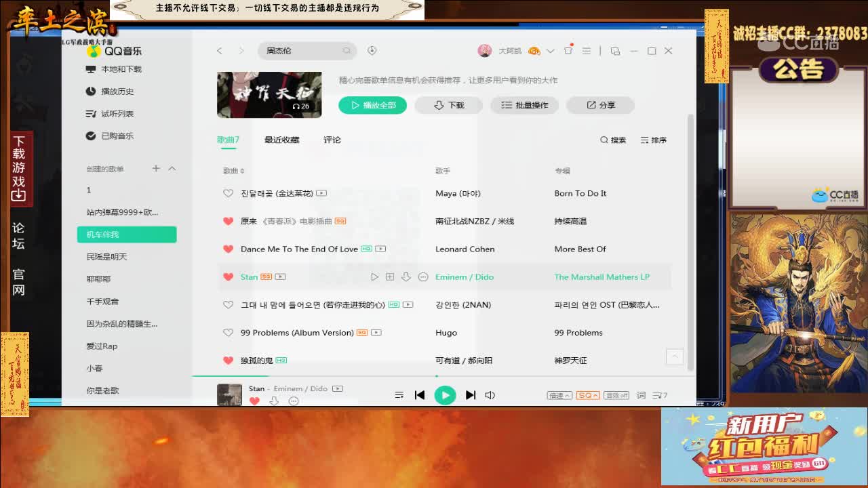Screen dimensions: 868x488
Task: Expand the account dropdown arrow near username
Action: 550,51
